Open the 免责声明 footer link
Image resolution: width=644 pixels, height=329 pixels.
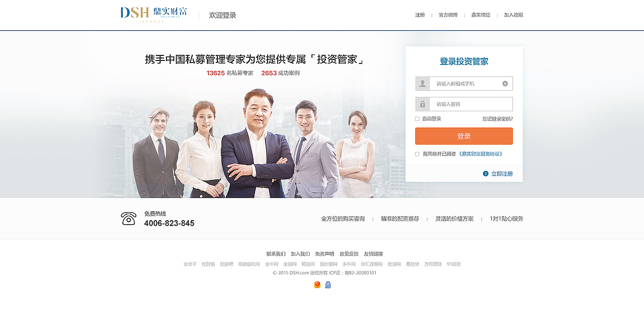325,254
